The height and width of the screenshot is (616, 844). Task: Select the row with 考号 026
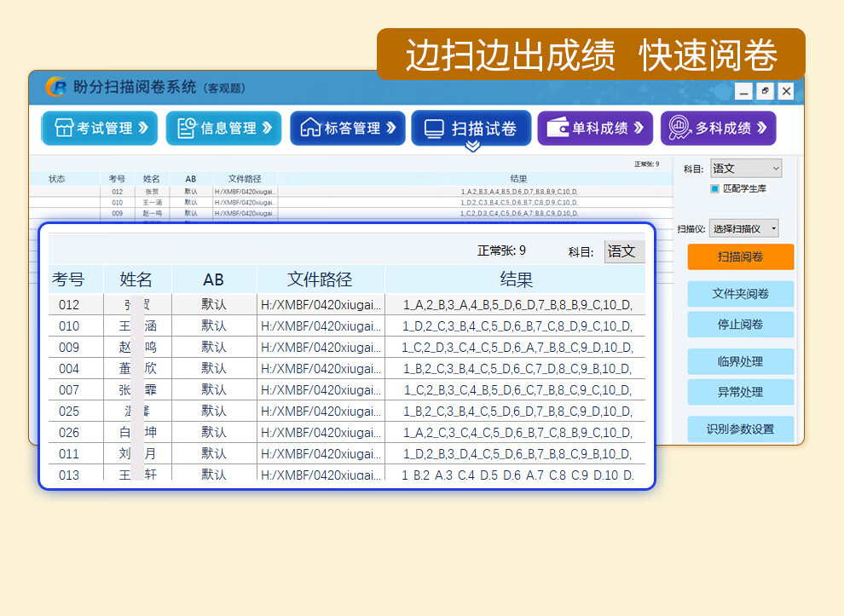(347, 432)
